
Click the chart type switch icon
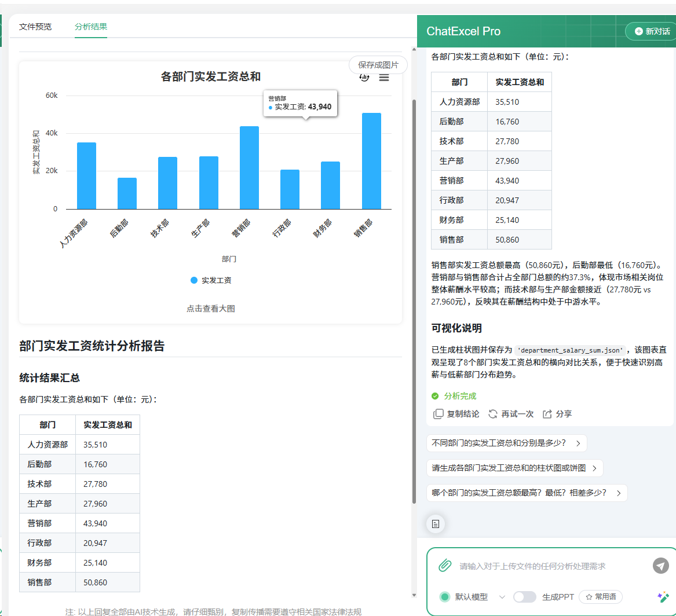364,78
